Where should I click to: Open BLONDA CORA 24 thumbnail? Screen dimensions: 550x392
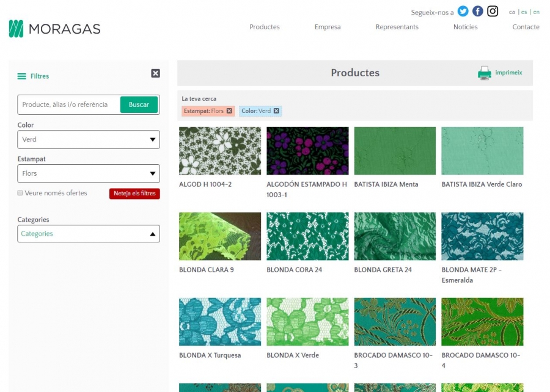pos(307,236)
